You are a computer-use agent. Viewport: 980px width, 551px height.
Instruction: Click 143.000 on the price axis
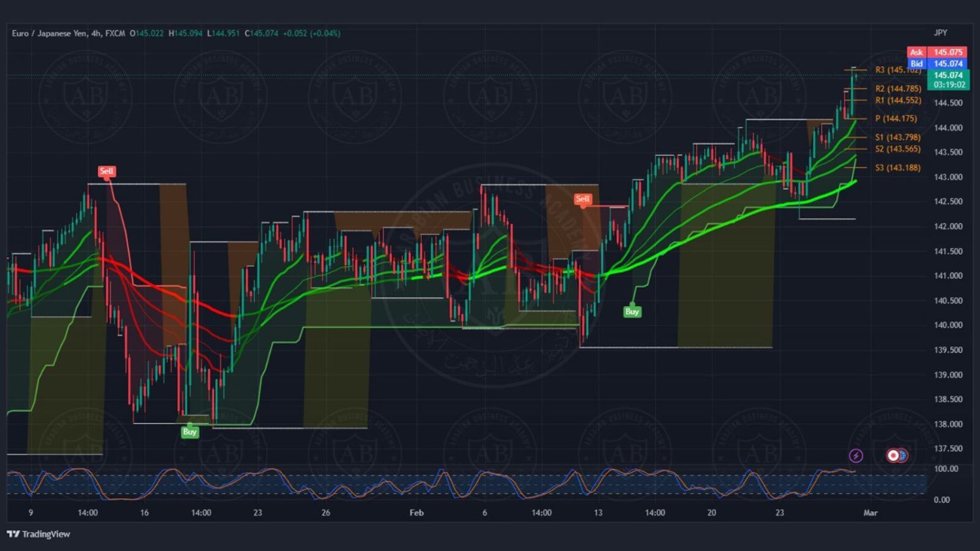[x=948, y=177]
